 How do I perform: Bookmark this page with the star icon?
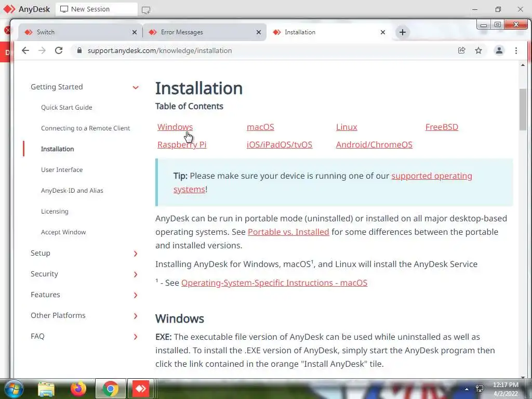(478, 50)
